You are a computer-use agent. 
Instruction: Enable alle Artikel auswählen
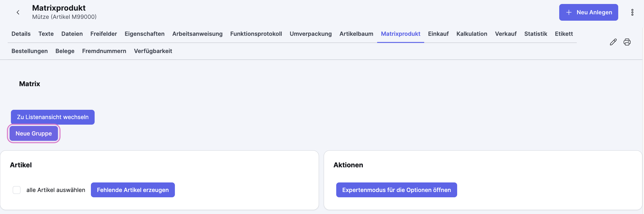pyautogui.click(x=16, y=190)
